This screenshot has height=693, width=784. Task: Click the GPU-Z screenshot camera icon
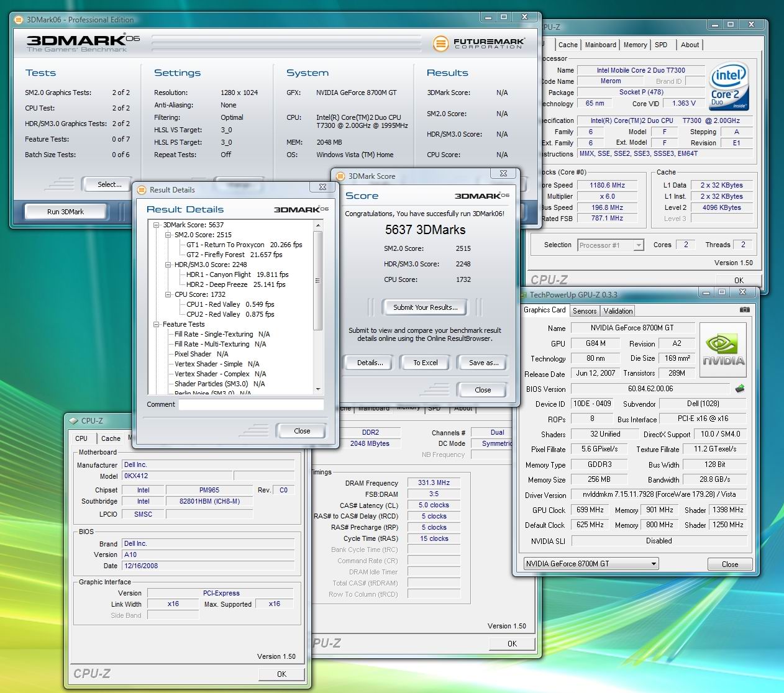coord(744,309)
